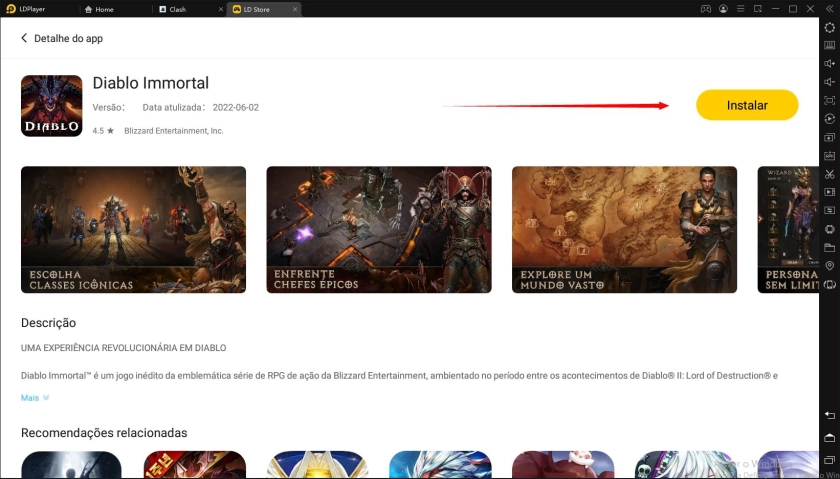The width and height of the screenshot is (840, 479).
Task: Collapse the right sidebar with double chevron
Action: click(829, 9)
